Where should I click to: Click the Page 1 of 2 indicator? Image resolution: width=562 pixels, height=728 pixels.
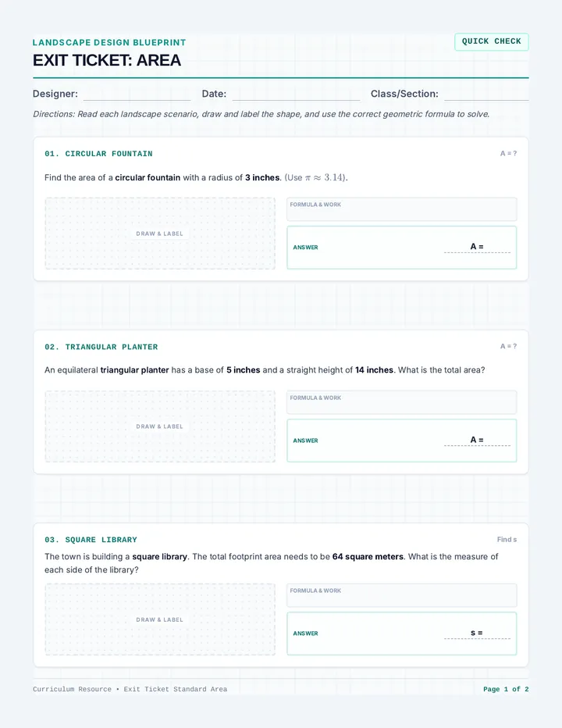coord(506,689)
